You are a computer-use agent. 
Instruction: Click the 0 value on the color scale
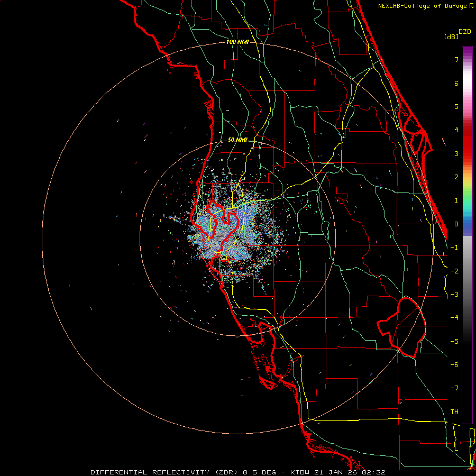456,224
